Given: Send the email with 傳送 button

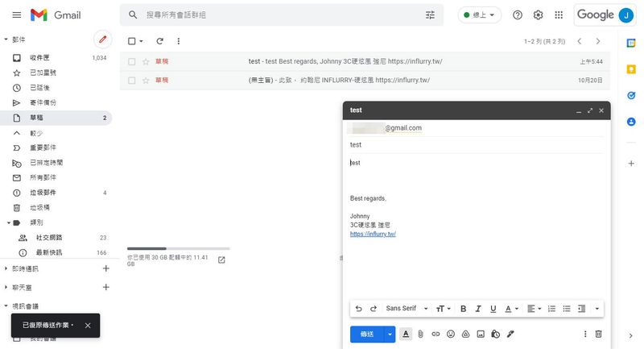Looking at the screenshot, I should coord(367,334).
